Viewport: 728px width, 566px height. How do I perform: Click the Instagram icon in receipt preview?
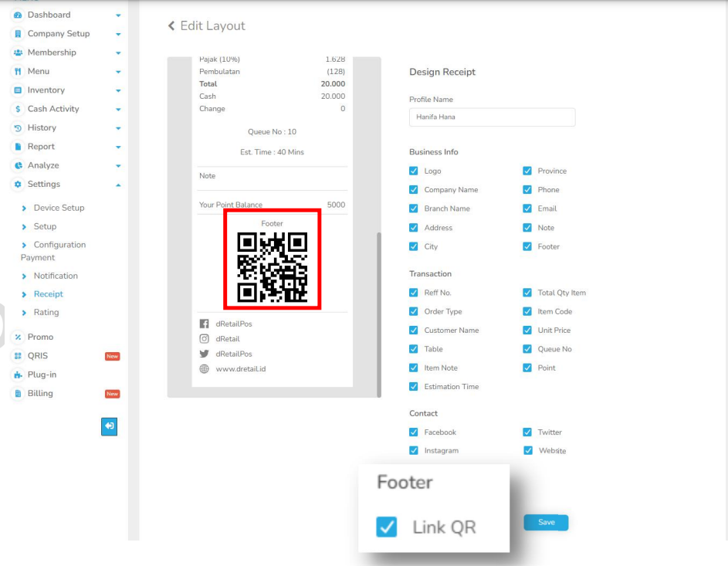click(x=204, y=338)
